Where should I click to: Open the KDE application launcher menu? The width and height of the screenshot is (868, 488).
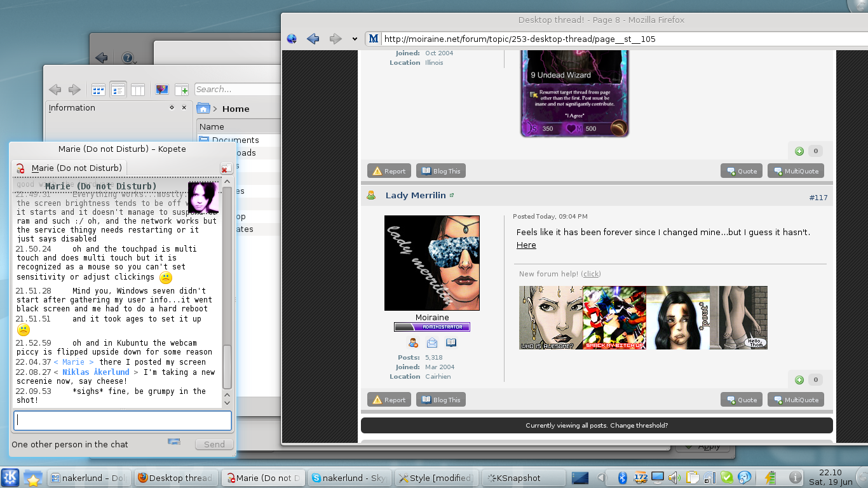pyautogui.click(x=10, y=478)
